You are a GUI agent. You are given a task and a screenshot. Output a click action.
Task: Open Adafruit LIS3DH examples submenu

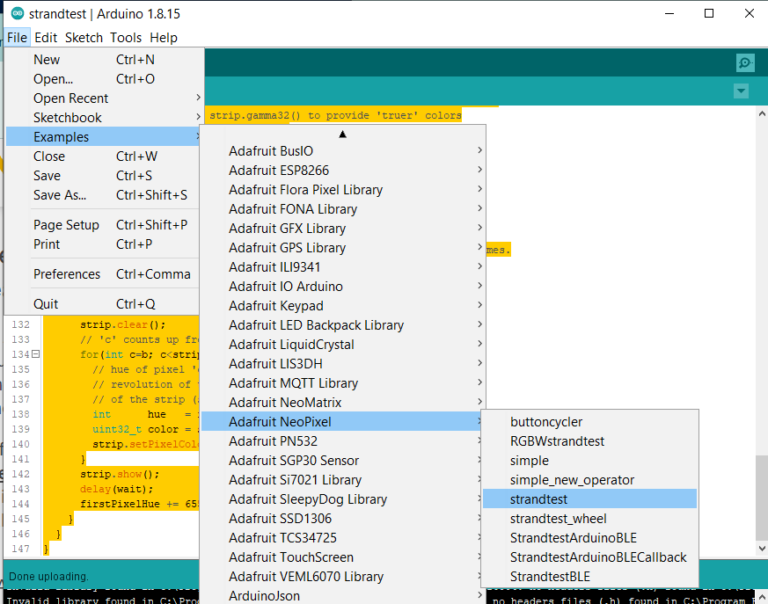(x=343, y=363)
